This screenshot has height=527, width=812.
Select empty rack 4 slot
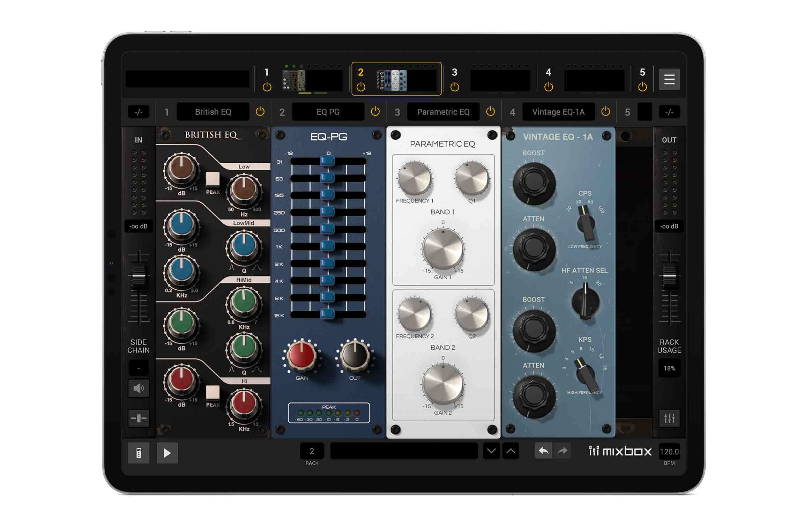click(594, 80)
